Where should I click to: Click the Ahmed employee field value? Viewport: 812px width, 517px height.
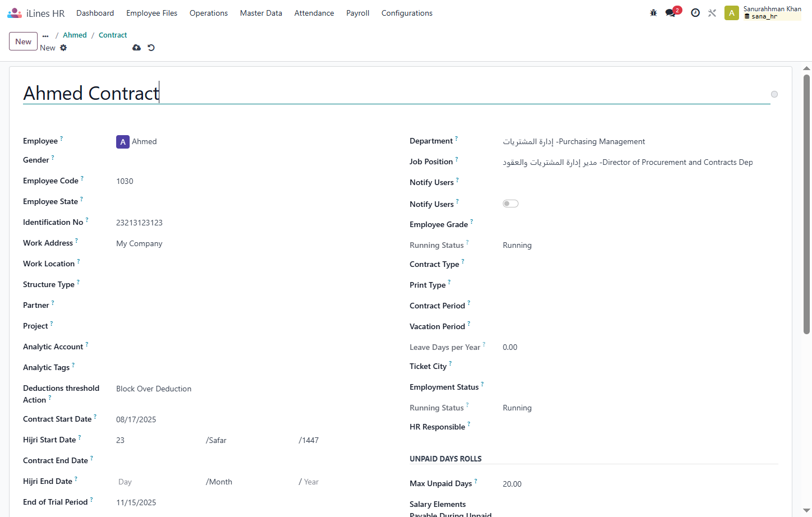pyautogui.click(x=144, y=142)
